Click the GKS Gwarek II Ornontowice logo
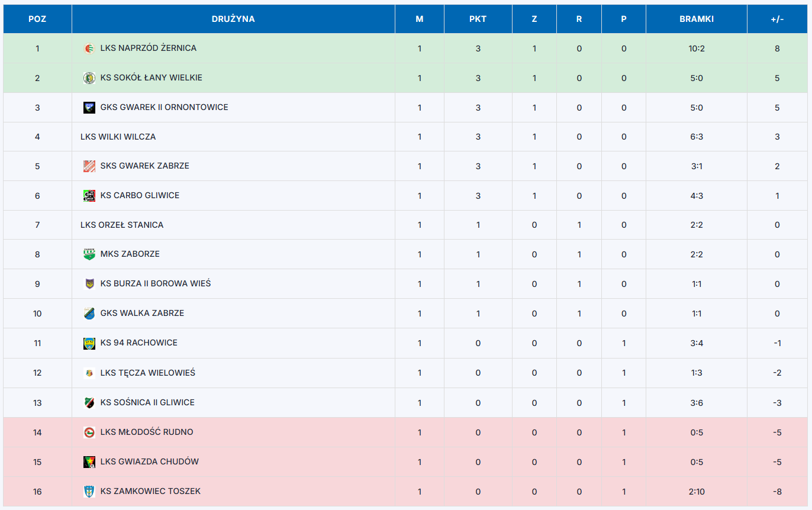This screenshot has width=812, height=510. 89,107
